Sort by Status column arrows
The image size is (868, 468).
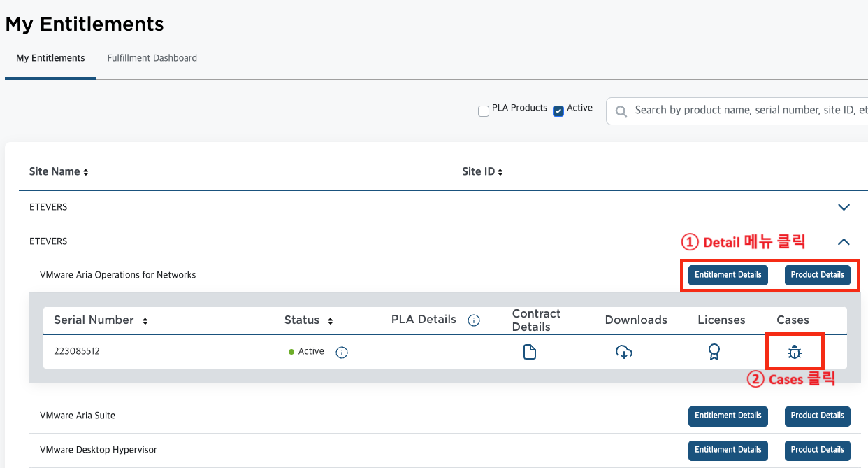tap(331, 321)
